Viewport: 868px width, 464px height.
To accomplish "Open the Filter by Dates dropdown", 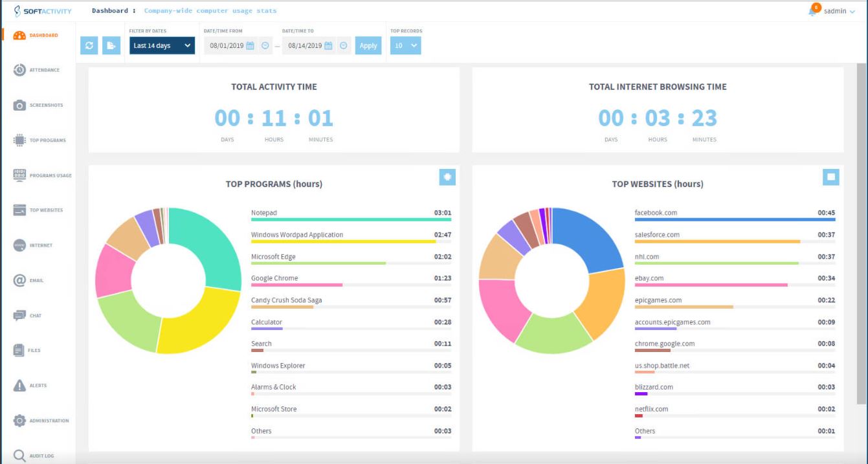I will (162, 45).
